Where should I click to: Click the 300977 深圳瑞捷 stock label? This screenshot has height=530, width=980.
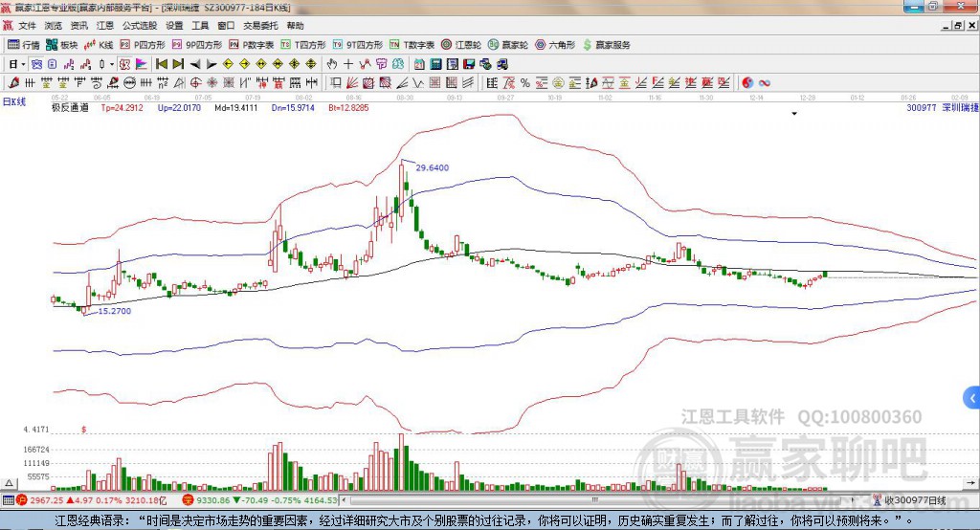943,108
